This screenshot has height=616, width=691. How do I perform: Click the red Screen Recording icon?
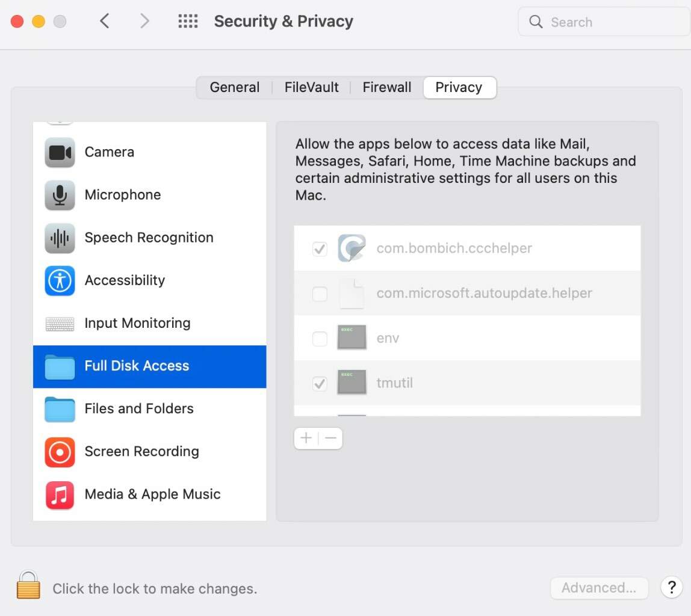tap(60, 452)
